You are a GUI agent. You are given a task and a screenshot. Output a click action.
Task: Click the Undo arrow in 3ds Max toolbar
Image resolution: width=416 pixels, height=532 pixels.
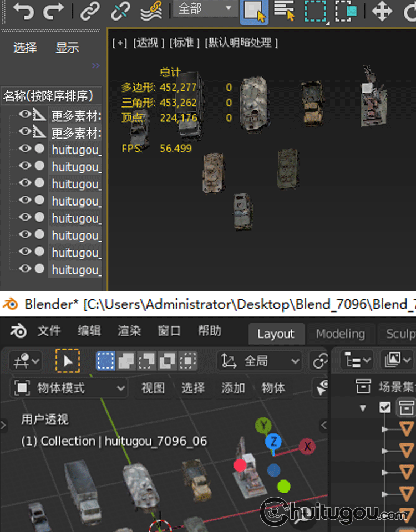(x=23, y=11)
